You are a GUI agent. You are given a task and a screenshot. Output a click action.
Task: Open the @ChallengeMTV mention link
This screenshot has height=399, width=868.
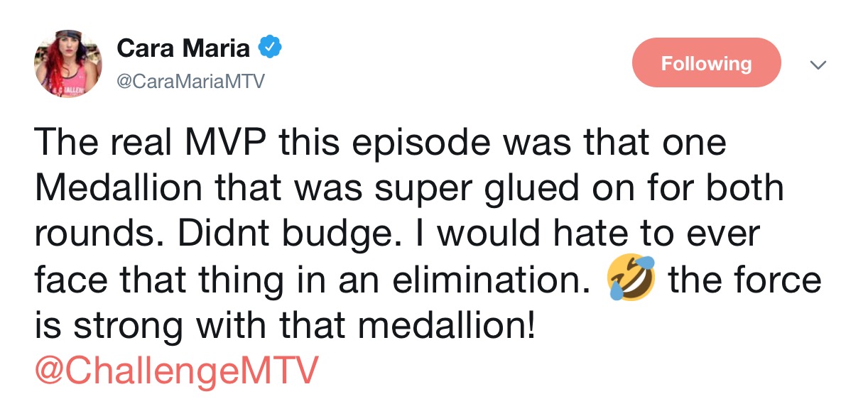coord(176,371)
